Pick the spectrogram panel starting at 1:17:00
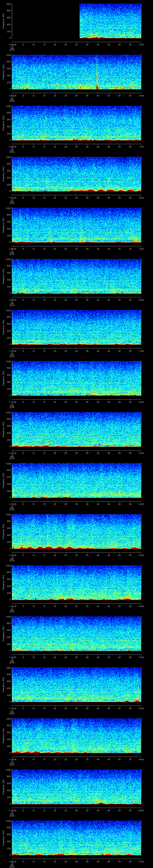The width and height of the screenshot is (153, 868). [77, 685]
